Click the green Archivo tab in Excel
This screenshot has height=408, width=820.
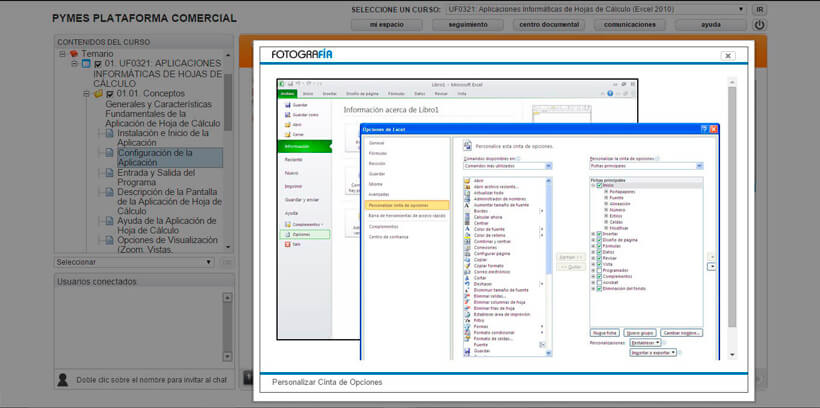[288, 94]
